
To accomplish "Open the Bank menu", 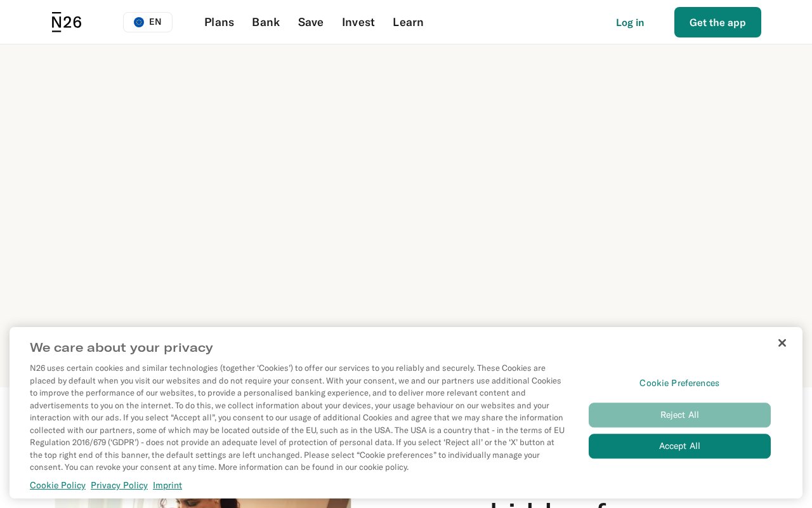I will [266, 22].
